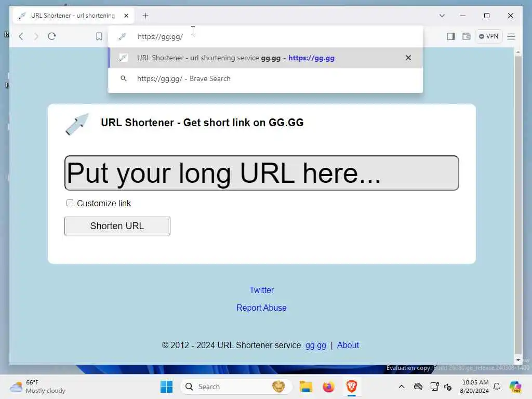This screenshot has width=532, height=399.
Task: Launch Copilot preview from the taskbar
Action: tap(515, 387)
